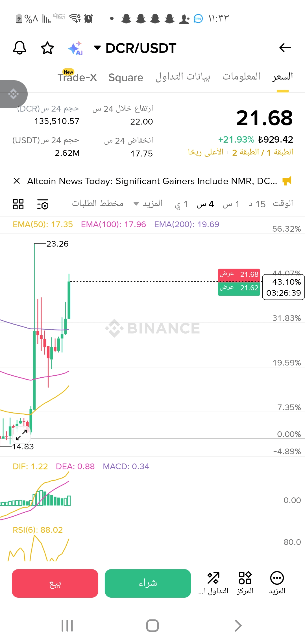Tap the 43.10% countdown price label
Screen dimensions: 305x644
284,287
